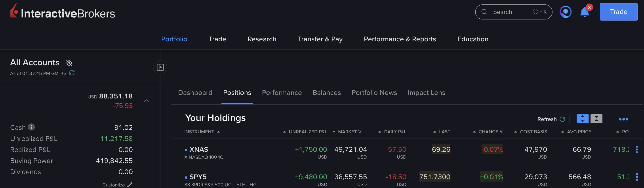Select the Positions tab

(237, 93)
